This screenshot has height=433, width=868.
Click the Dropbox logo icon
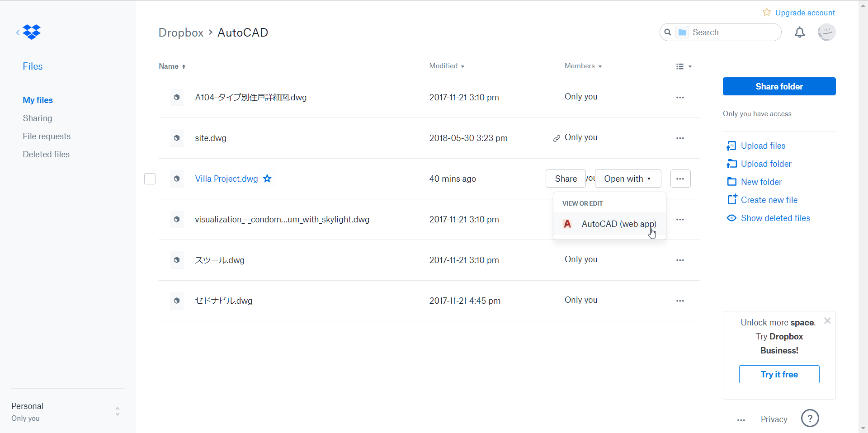click(32, 32)
